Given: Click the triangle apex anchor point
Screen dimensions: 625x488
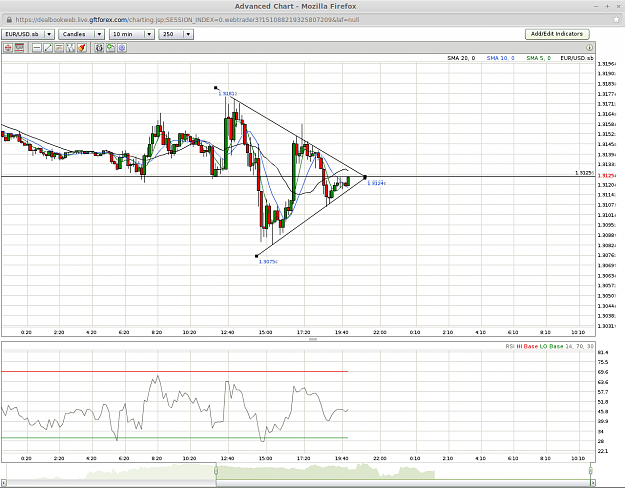Looking at the screenshot, I should pyautogui.click(x=365, y=177).
